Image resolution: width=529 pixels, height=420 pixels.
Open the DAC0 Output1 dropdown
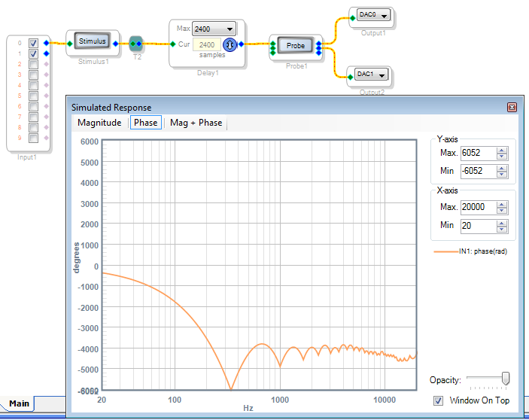[x=384, y=15]
